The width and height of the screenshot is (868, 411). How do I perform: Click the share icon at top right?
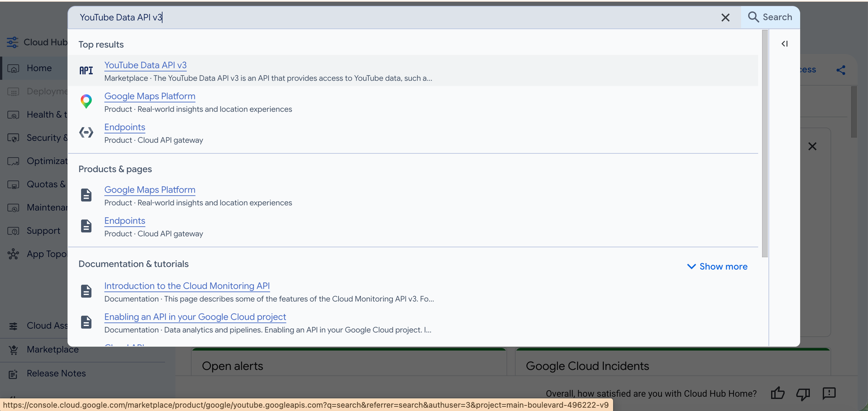tap(841, 70)
